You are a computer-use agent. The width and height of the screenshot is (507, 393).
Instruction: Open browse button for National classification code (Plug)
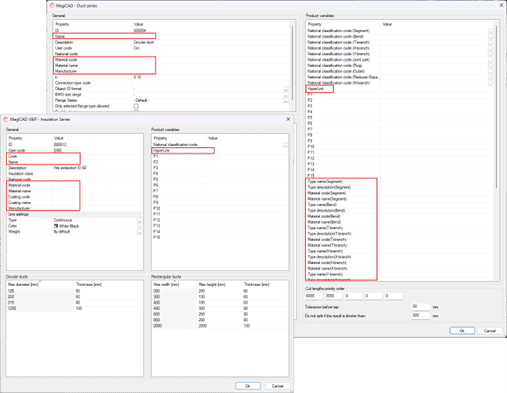click(x=490, y=66)
